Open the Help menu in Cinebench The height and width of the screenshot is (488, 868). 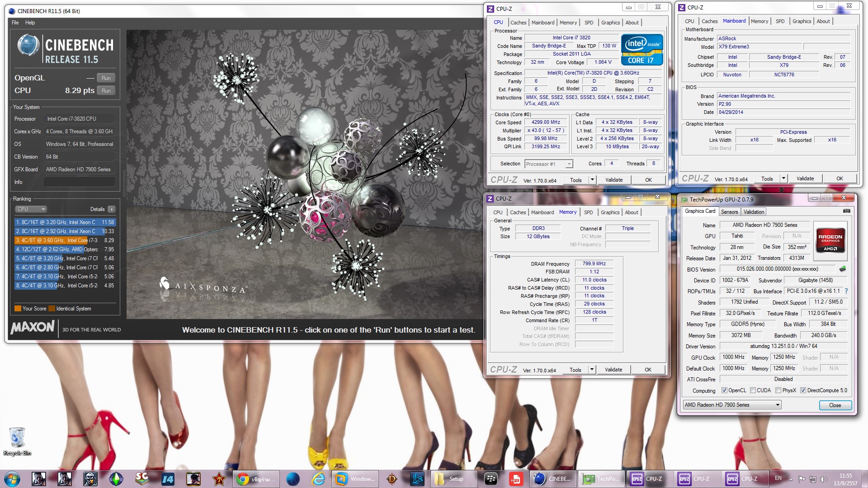30,23
